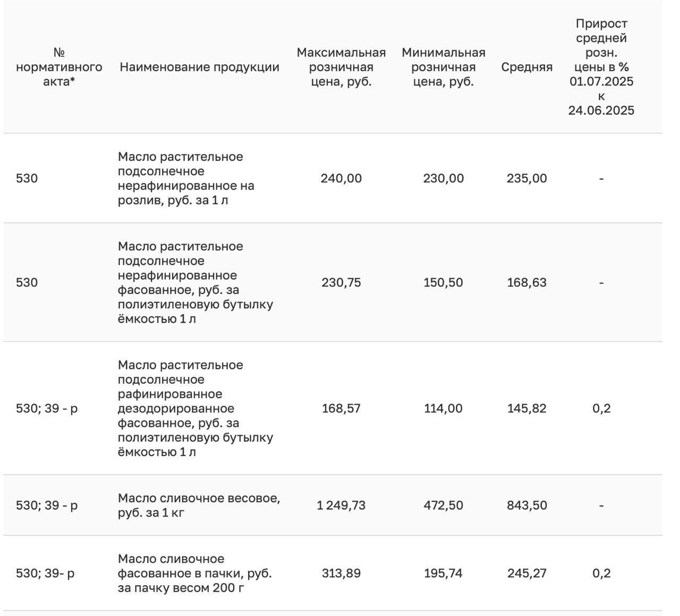Click the "нерафинированное фасованное" oil product name
This screenshot has width=680, height=616.
[x=195, y=283]
